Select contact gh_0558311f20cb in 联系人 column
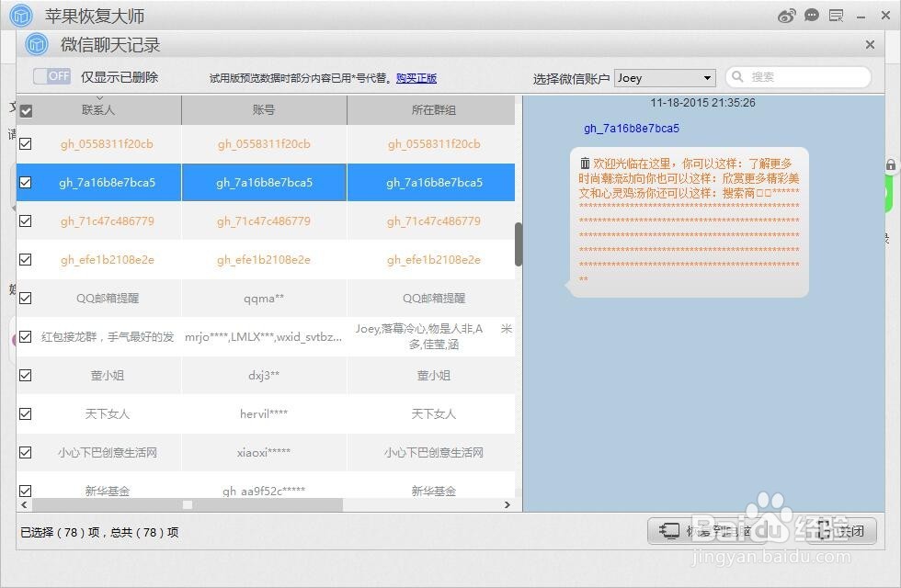 pyautogui.click(x=107, y=144)
